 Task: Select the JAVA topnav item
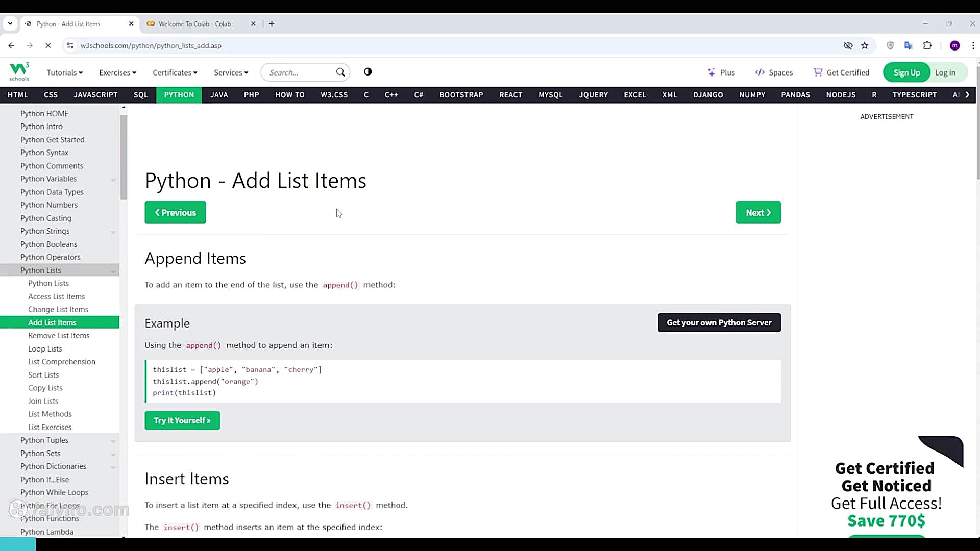pyautogui.click(x=219, y=95)
